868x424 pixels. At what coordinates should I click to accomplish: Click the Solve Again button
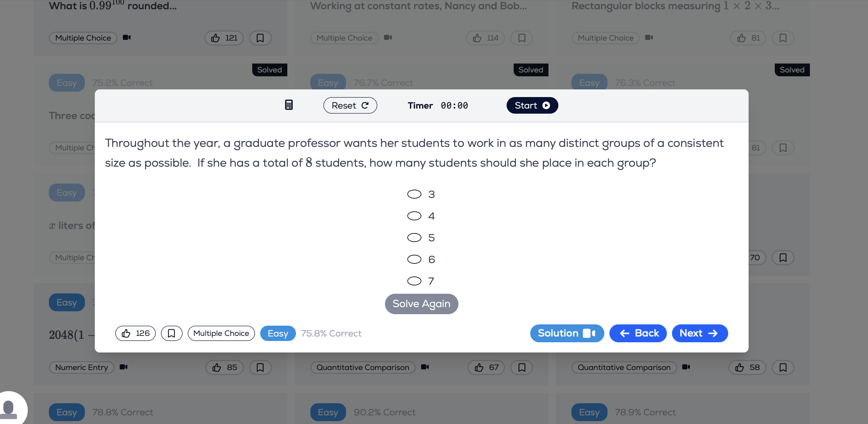[421, 304]
